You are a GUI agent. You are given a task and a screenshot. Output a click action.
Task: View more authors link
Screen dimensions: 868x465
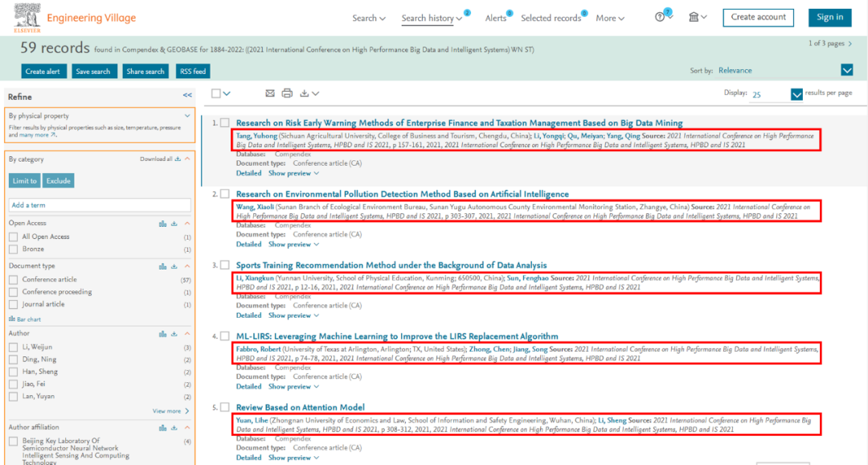point(170,411)
